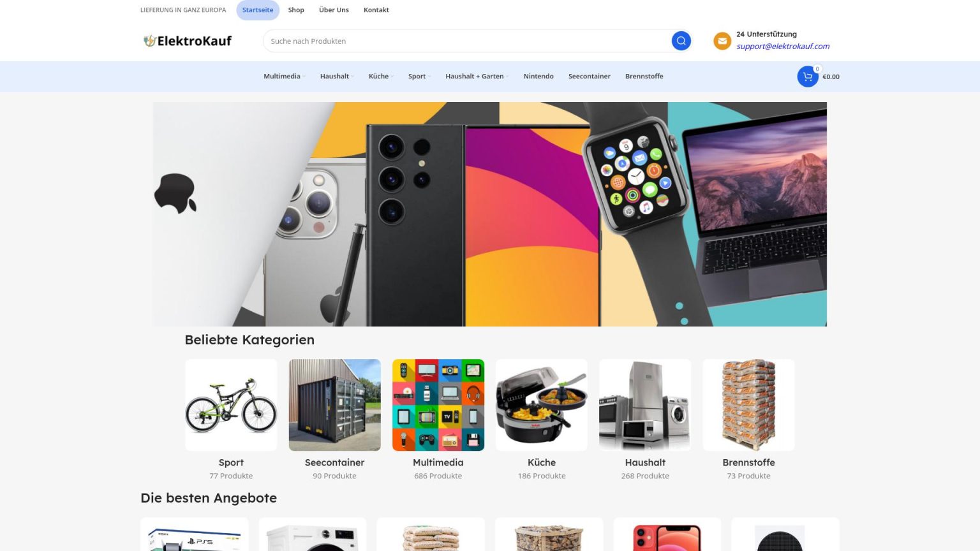This screenshot has height=551, width=980.
Task: Click the orange email envelope icon
Action: click(722, 41)
